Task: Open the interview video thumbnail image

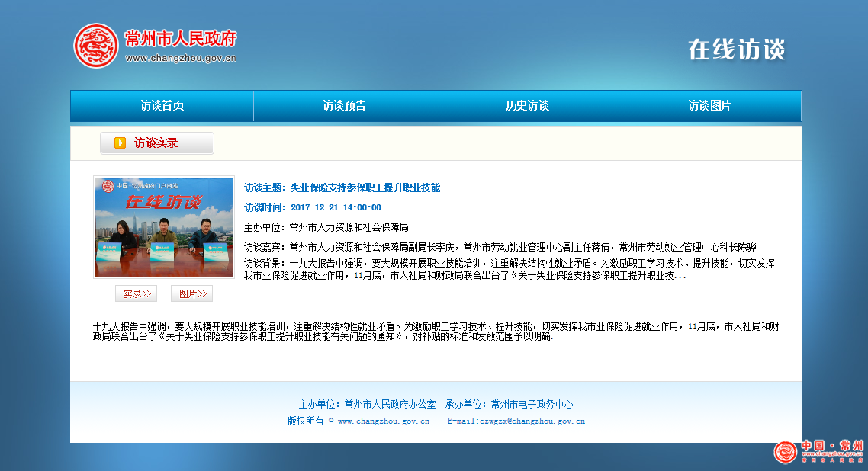Action: (163, 227)
